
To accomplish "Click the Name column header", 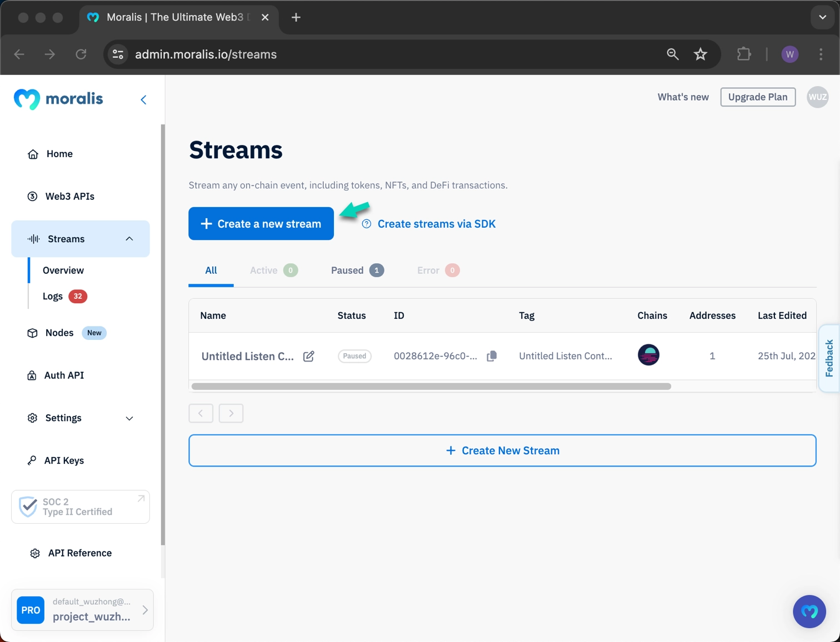I will pyautogui.click(x=213, y=315).
